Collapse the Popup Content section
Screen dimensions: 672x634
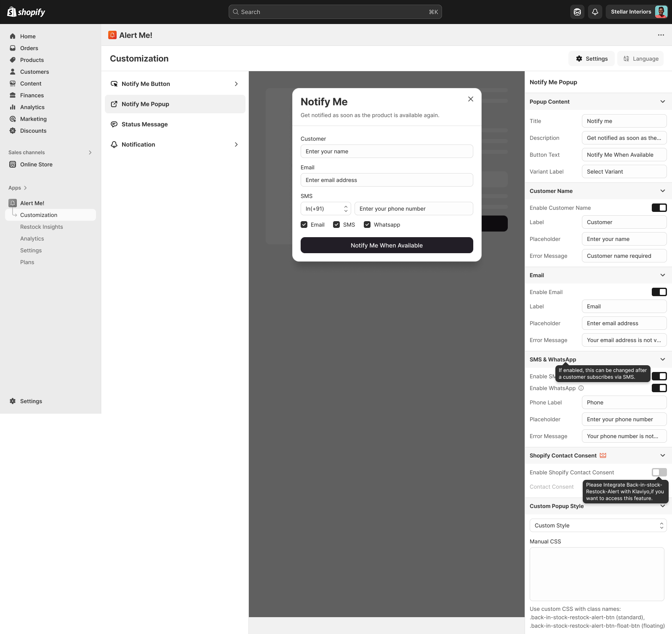pos(662,102)
